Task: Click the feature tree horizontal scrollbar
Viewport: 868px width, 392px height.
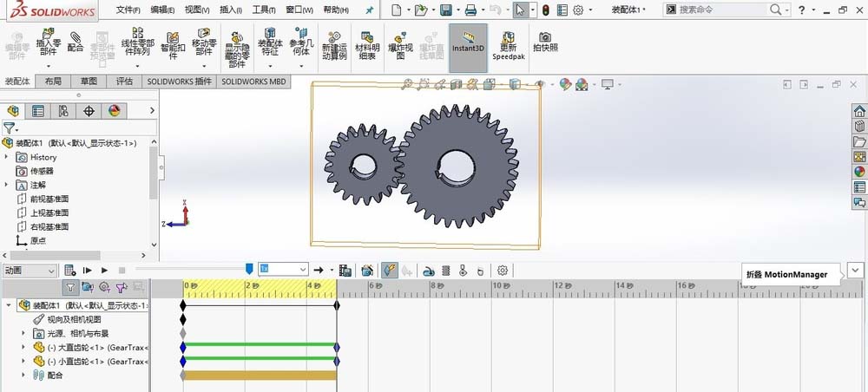Action: 56,256
